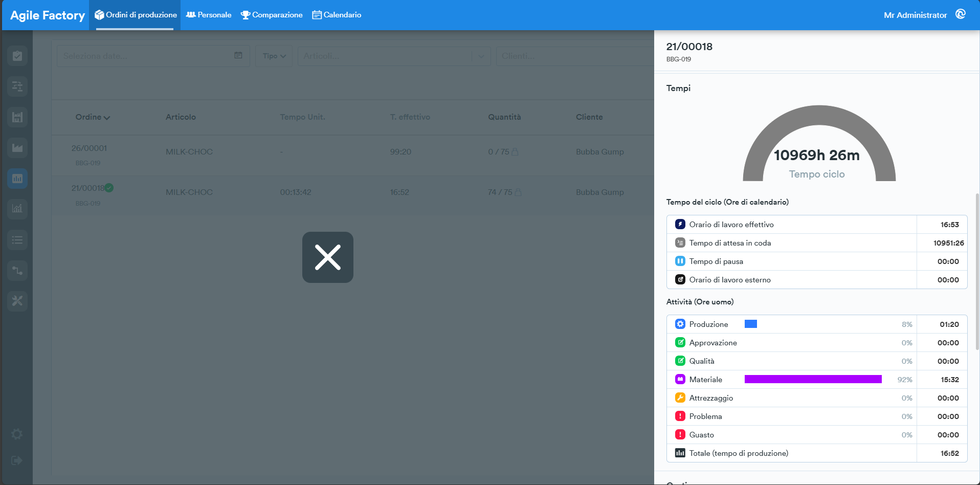Click the purple Materiale progress bar
This screenshot has height=485, width=980.
(813, 379)
